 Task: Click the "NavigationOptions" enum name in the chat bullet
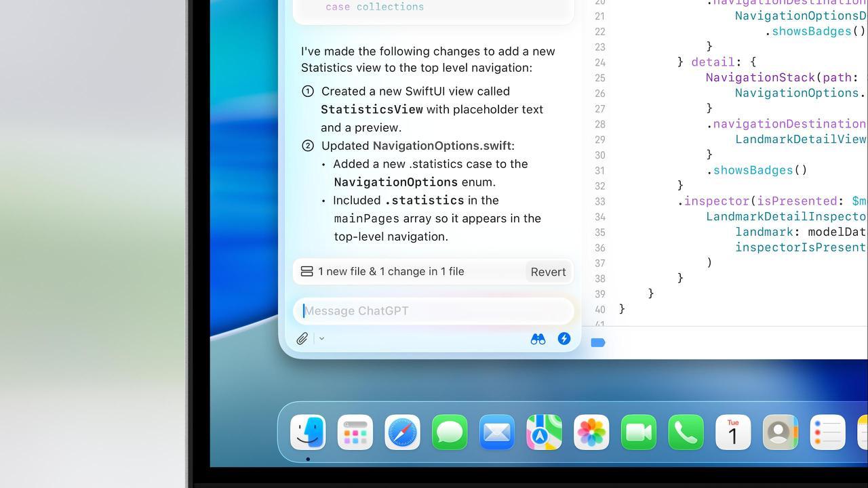pyautogui.click(x=396, y=182)
